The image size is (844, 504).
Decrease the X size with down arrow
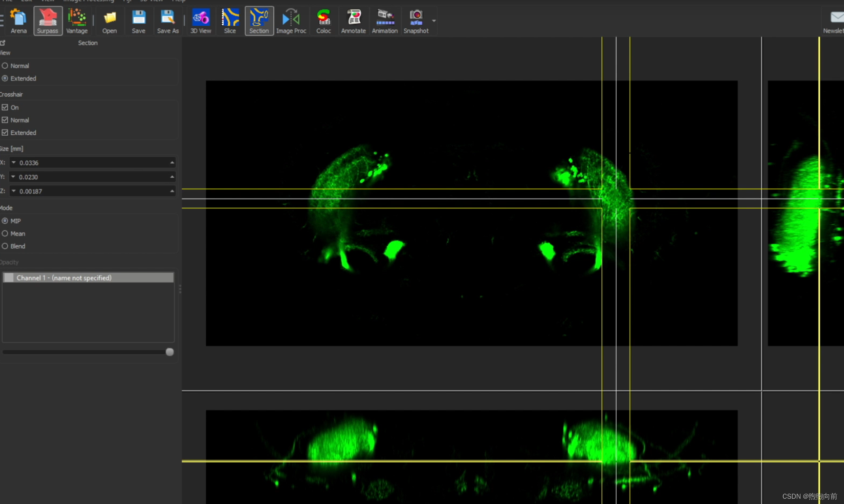tap(14, 163)
